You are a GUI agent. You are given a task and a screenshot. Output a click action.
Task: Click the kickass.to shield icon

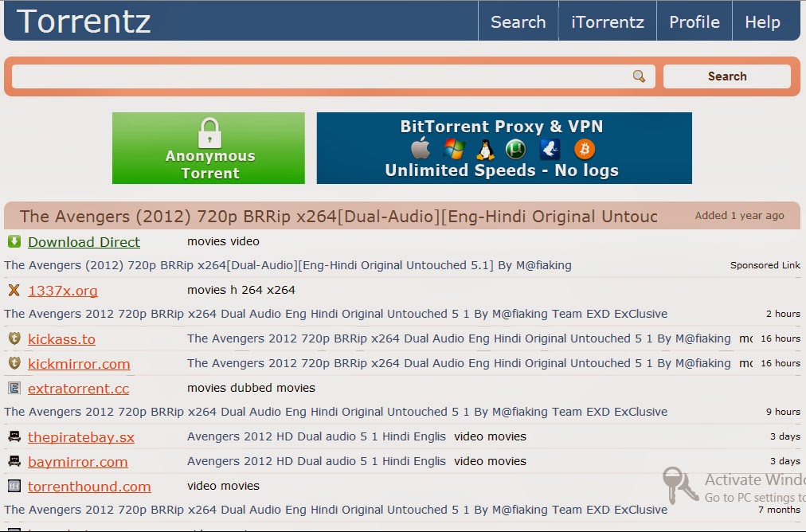pos(14,338)
